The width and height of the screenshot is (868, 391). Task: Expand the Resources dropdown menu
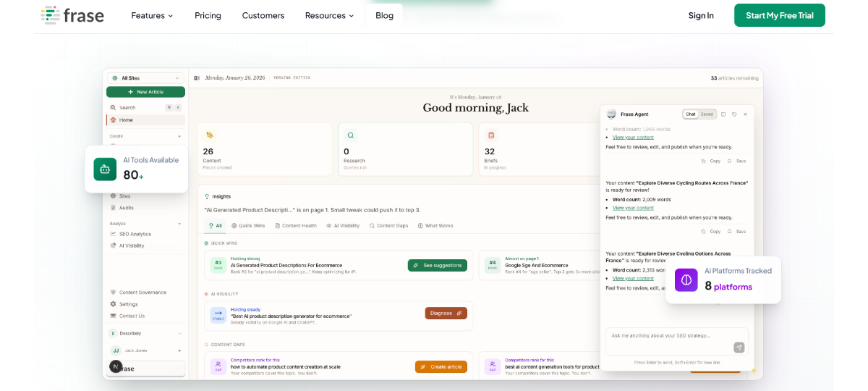click(329, 15)
